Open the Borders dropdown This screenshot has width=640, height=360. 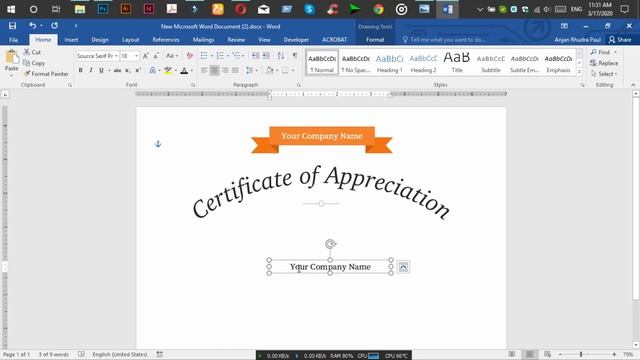(293, 70)
